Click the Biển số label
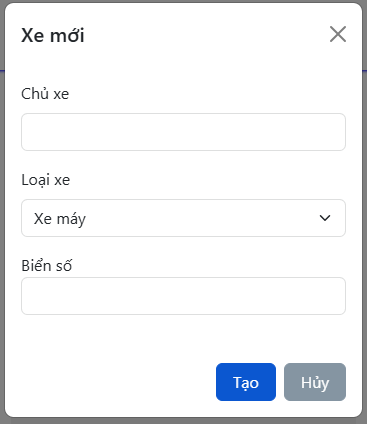Image resolution: width=367 pixels, height=424 pixels. point(47,266)
